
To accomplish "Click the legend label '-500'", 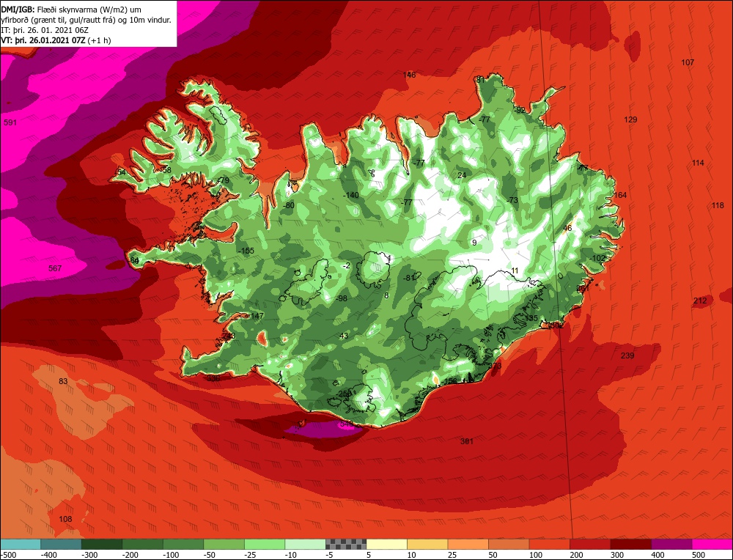I will (x=8, y=555).
